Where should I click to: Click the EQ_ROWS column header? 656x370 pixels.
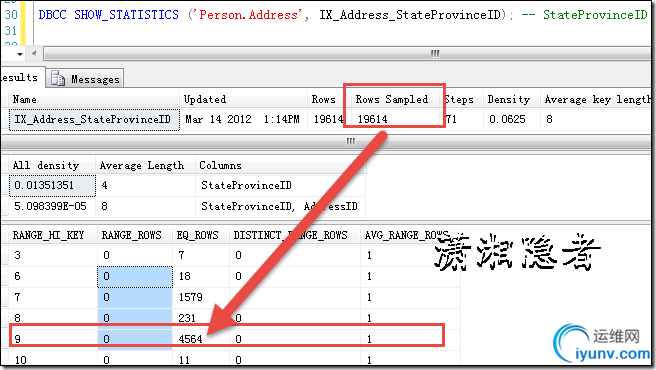click(x=201, y=235)
